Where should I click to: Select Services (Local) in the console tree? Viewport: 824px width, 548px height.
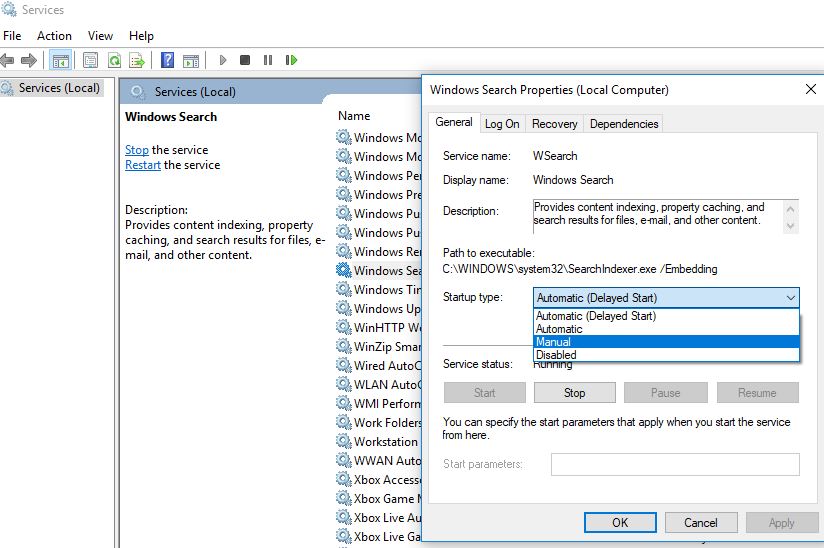click(x=59, y=88)
